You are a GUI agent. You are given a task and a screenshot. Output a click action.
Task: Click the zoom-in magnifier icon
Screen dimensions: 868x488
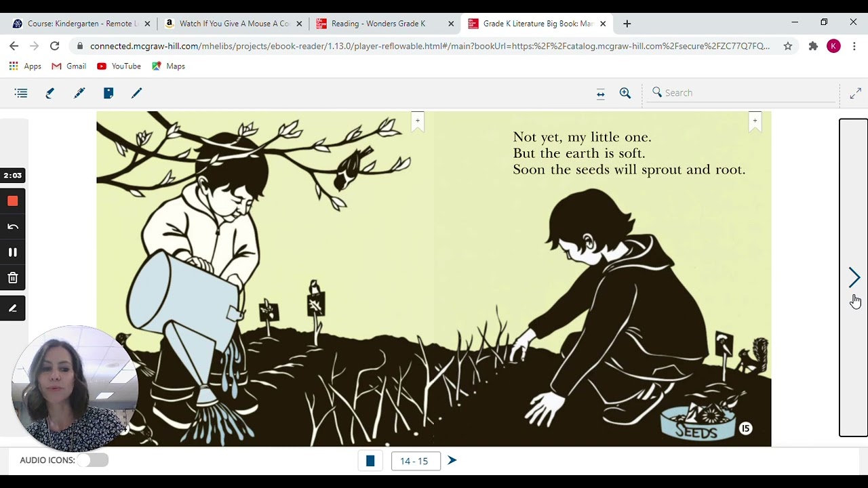click(x=625, y=93)
